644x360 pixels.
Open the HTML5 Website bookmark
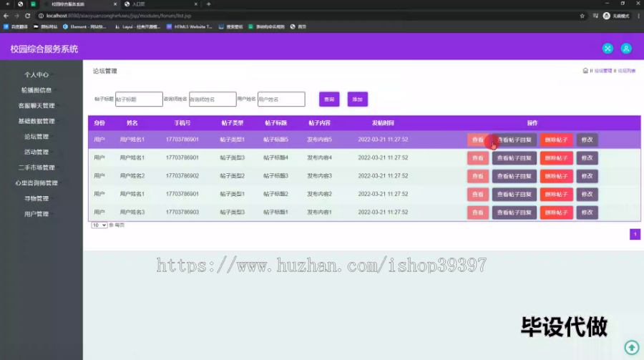click(190, 26)
